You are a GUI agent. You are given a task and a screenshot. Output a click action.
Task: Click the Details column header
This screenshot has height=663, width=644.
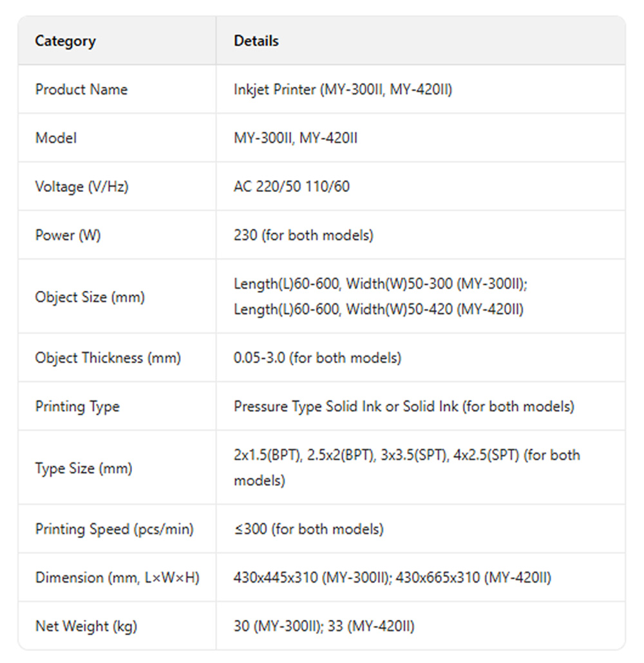click(x=256, y=41)
